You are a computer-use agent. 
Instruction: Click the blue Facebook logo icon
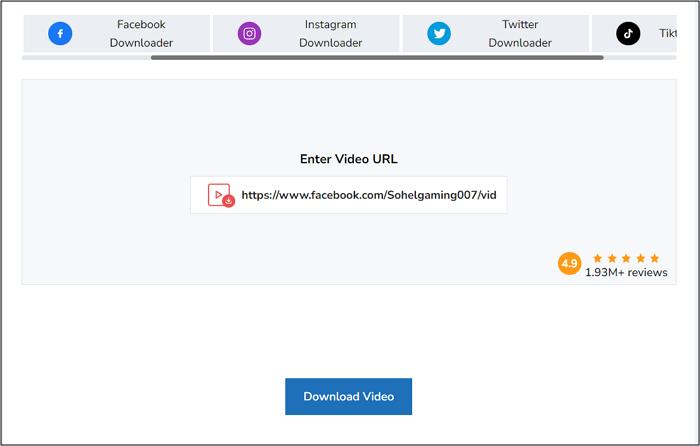[x=60, y=33]
